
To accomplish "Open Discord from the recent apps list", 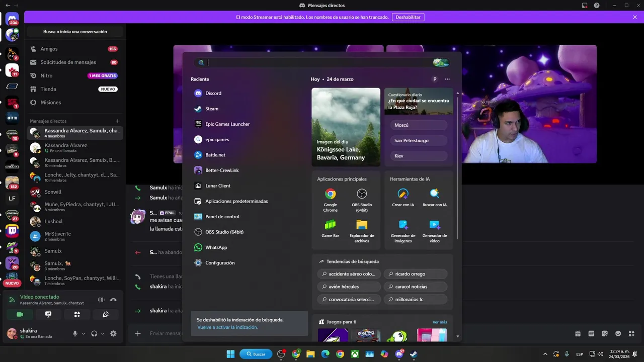I will coord(213,93).
